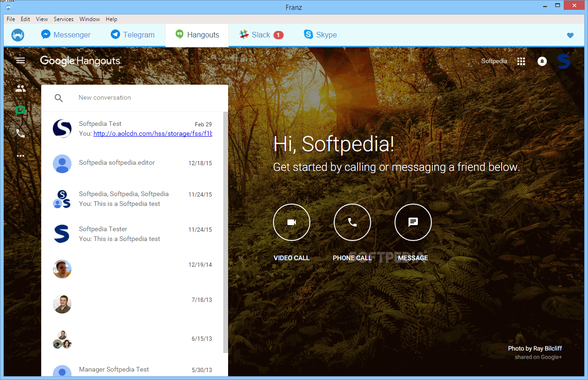588x380 pixels.
Task: Click the MESSAGE label
Action: pyautogui.click(x=413, y=258)
